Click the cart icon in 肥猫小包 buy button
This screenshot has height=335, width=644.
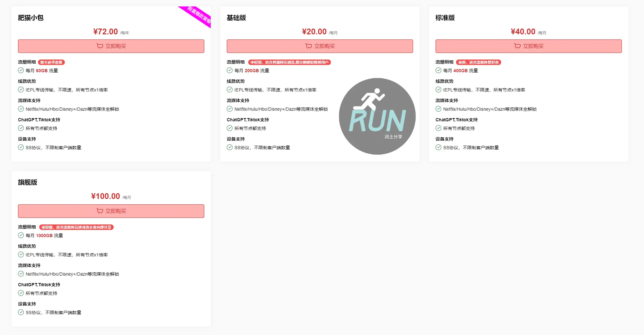(x=100, y=46)
